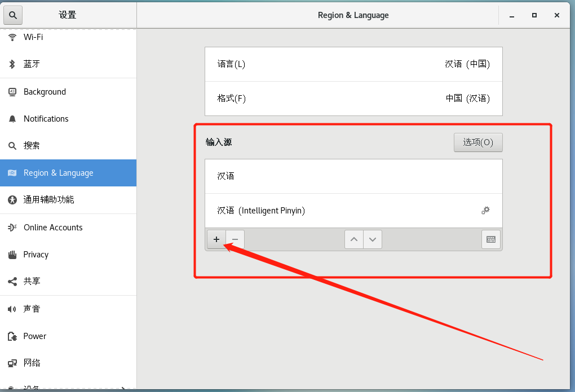The height and width of the screenshot is (392, 575).
Task: Remove input source with minus button
Action: pos(235,239)
